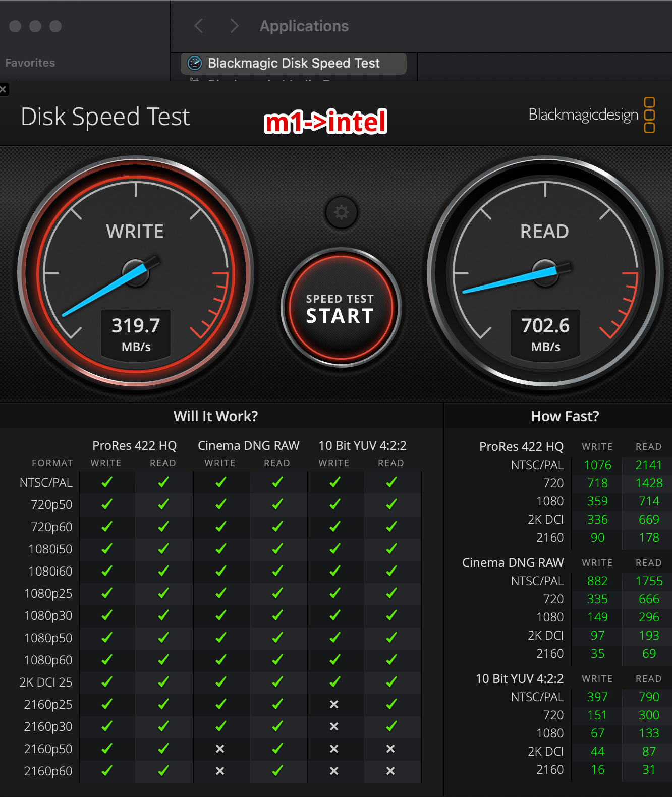Click the Applications title in Finder toolbar
This screenshot has width=672, height=797.
pos(304,26)
